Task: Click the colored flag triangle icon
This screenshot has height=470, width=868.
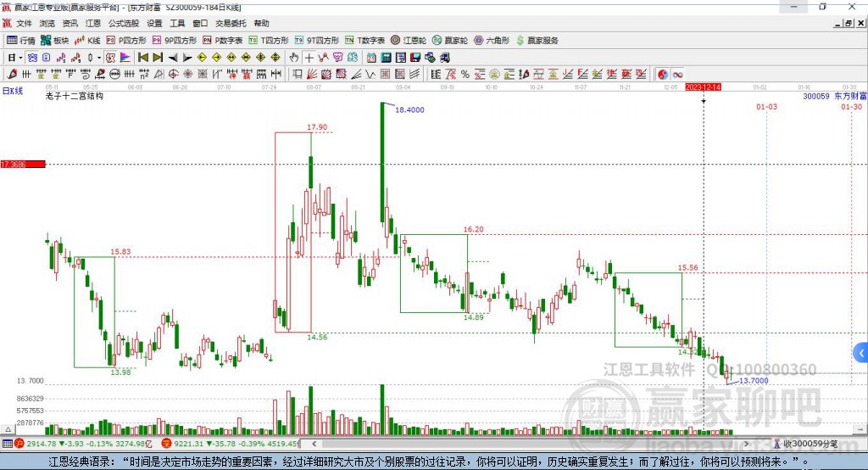Action: tap(125, 58)
